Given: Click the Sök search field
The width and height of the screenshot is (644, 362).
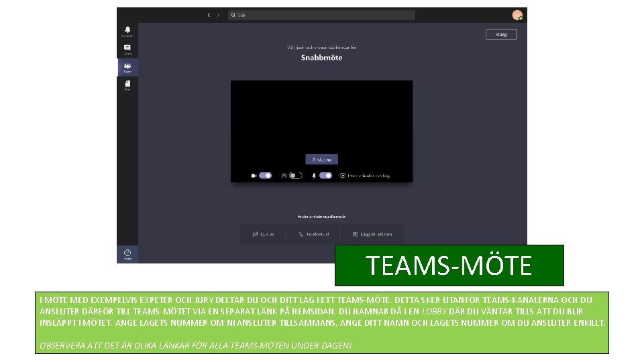Looking at the screenshot, I should (321, 15).
